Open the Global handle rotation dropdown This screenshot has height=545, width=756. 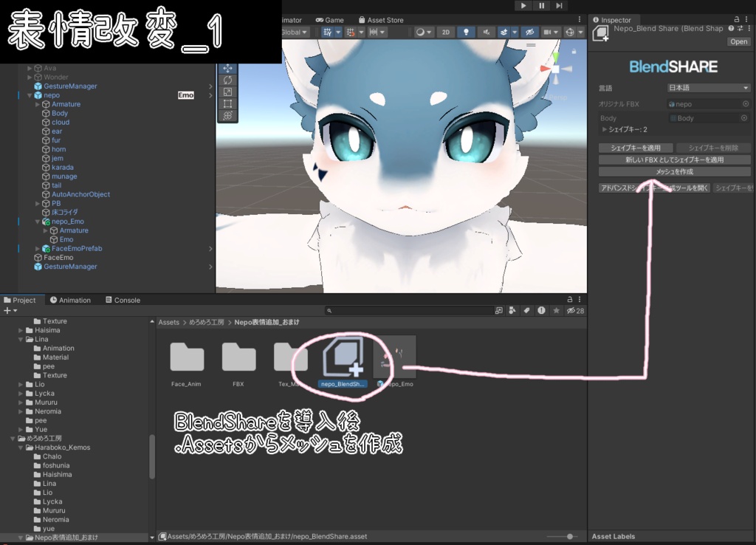295,32
